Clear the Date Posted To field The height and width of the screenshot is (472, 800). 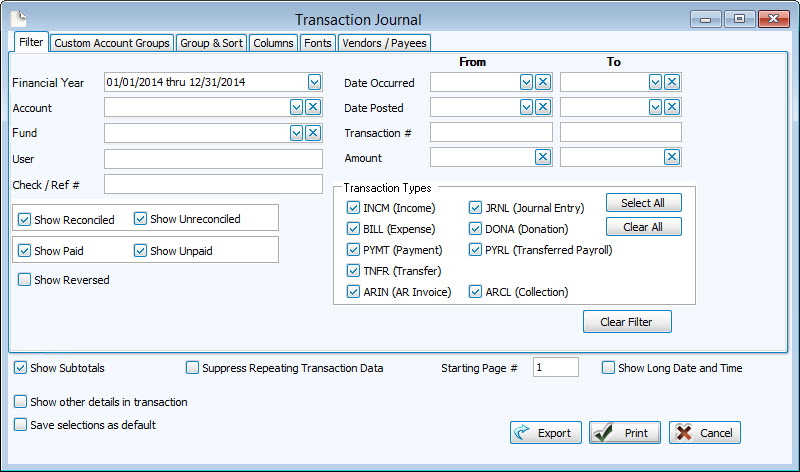pos(672,107)
